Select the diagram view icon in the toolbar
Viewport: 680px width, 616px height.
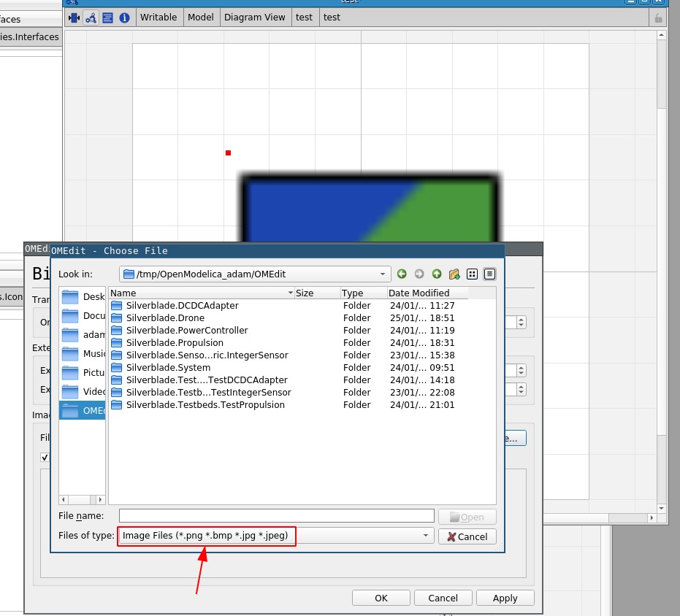pyautogui.click(x=91, y=17)
